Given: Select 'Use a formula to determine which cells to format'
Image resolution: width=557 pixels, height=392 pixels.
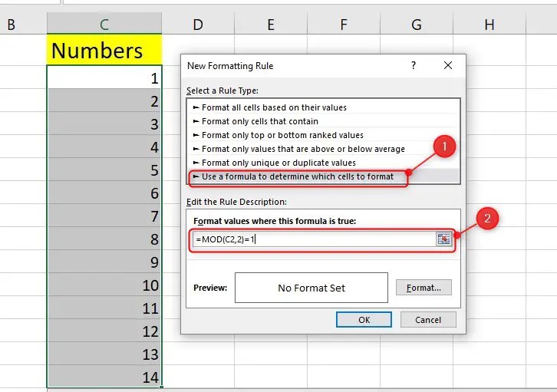Looking at the screenshot, I should [x=323, y=176].
